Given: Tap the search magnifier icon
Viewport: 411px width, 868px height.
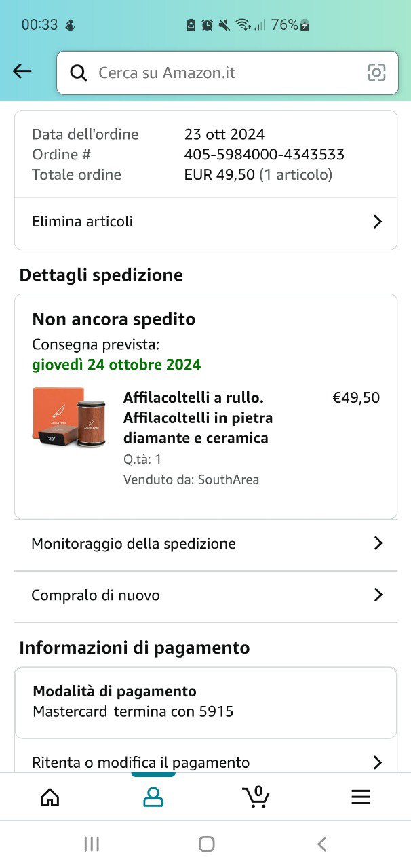Looking at the screenshot, I should tap(79, 73).
